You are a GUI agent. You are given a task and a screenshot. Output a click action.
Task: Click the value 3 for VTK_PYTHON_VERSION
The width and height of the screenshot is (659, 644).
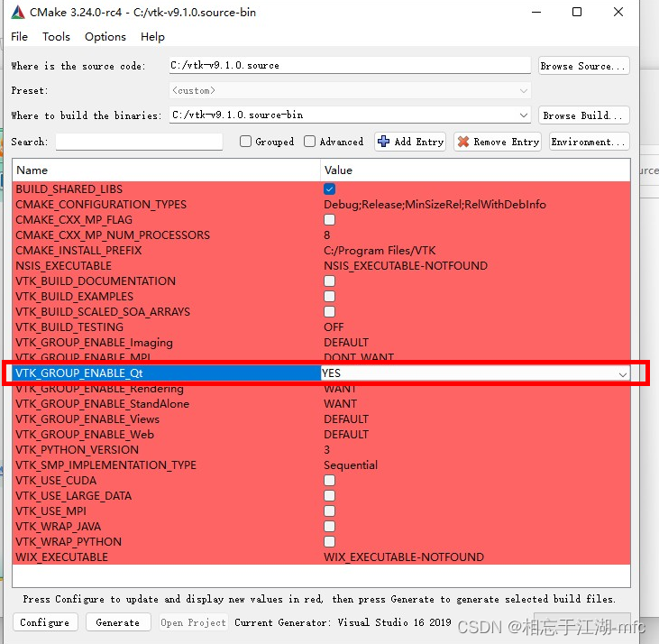(x=327, y=450)
